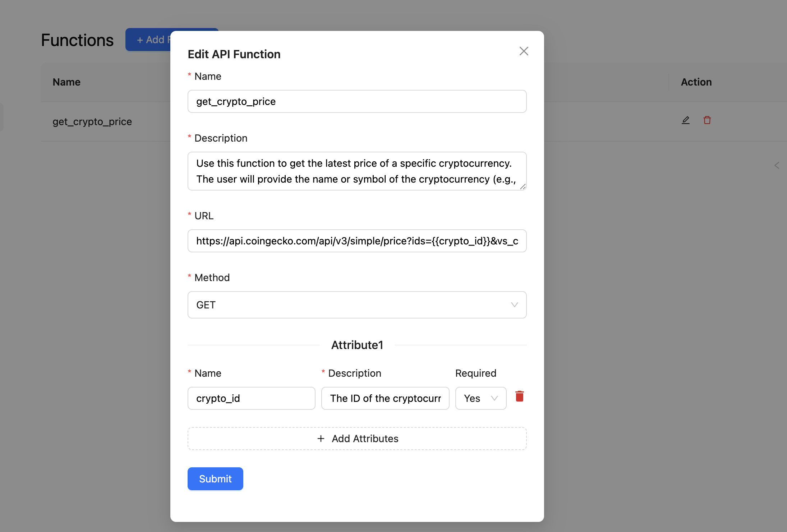Image resolution: width=787 pixels, height=532 pixels.
Task: Click into the Description text area
Action: [357, 171]
